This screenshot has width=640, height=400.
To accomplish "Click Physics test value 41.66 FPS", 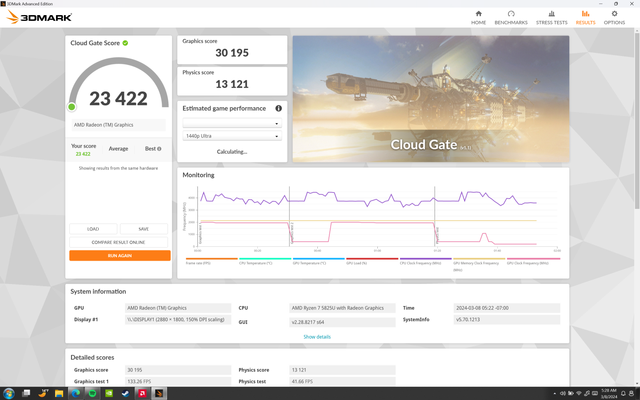I will tap(342, 381).
